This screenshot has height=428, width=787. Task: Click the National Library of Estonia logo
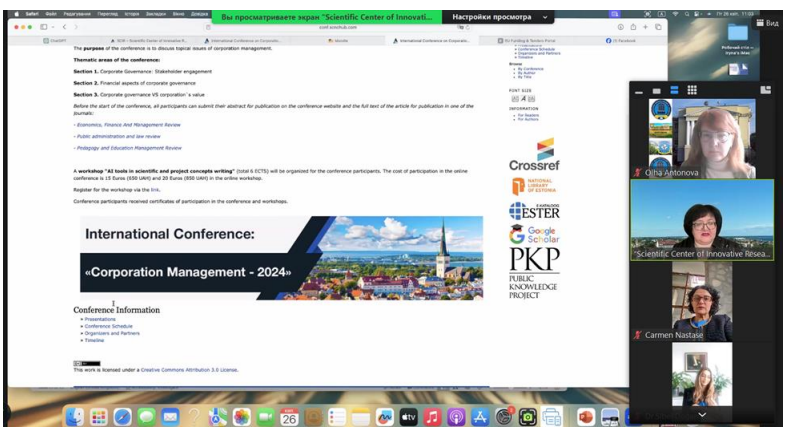tap(534, 186)
